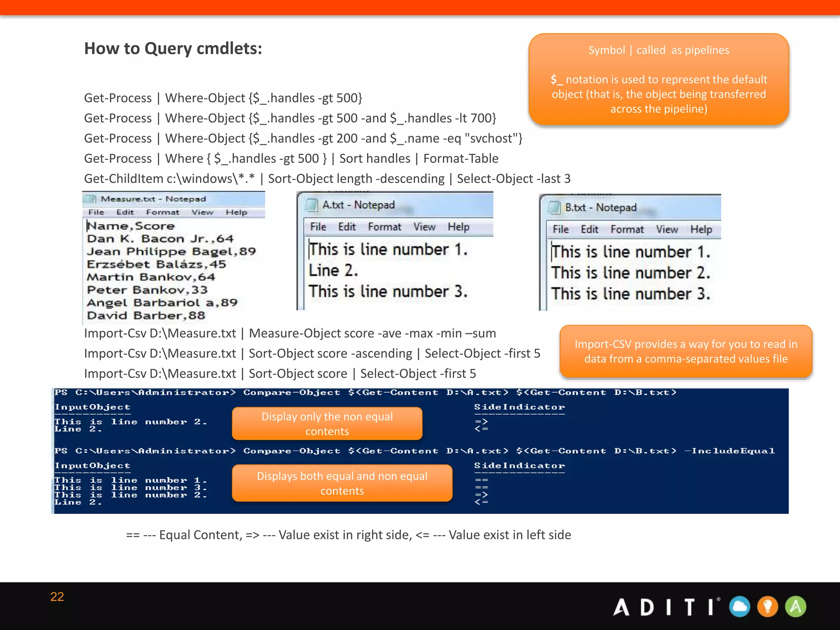The width and height of the screenshot is (840, 630).
Task: Click 'Jean Philippe Bagel,89' in Measure.txt
Action: point(171,251)
